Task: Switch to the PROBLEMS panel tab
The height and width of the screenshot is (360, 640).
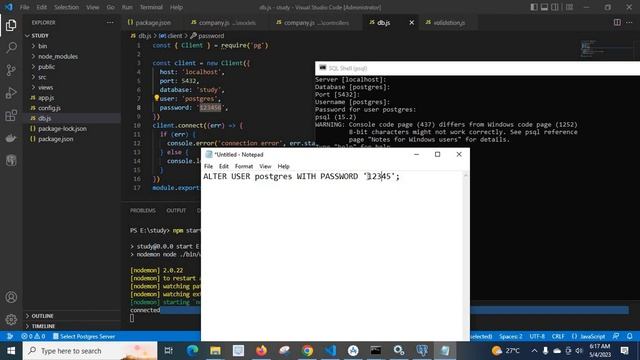Action: (x=142, y=210)
